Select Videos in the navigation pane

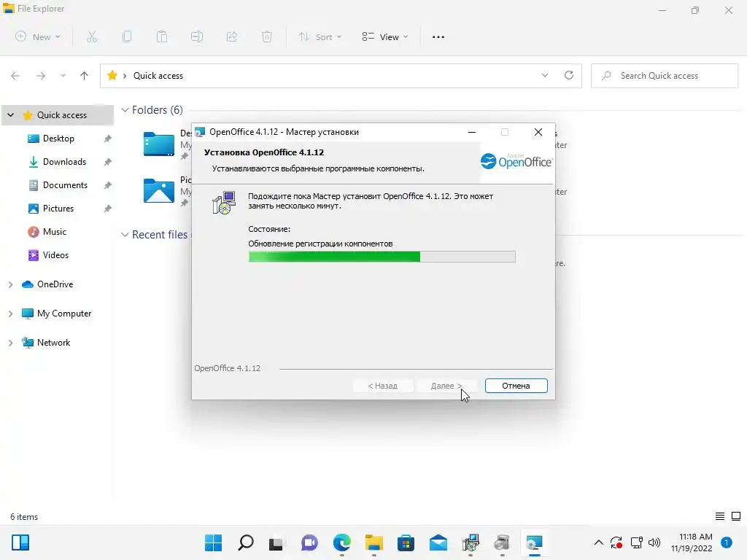pyautogui.click(x=55, y=255)
